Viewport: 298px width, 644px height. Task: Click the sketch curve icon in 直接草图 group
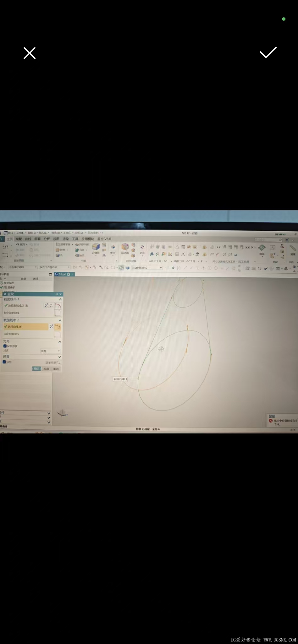(x=5, y=247)
